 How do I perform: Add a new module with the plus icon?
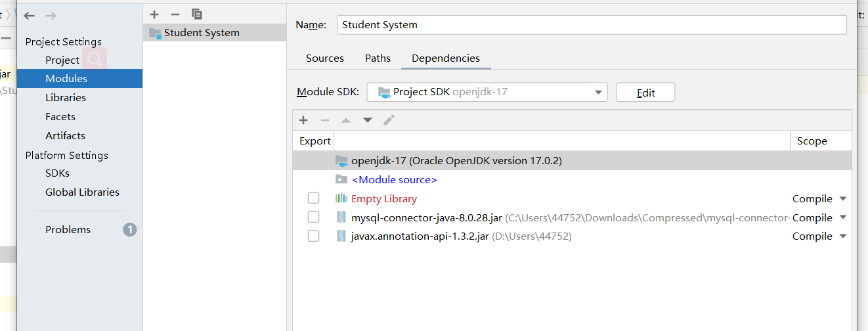pyautogui.click(x=154, y=14)
